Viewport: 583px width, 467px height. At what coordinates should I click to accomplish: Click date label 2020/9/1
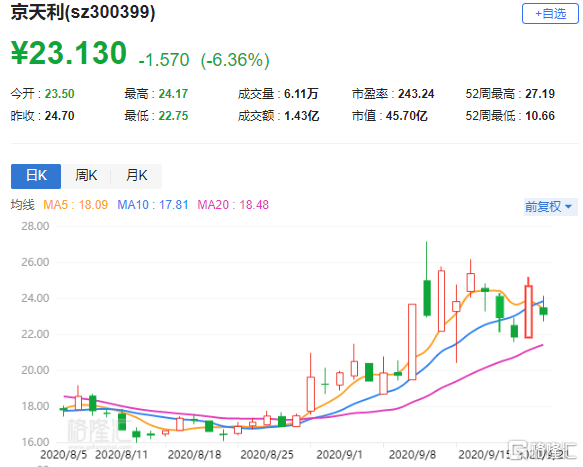pos(339,455)
